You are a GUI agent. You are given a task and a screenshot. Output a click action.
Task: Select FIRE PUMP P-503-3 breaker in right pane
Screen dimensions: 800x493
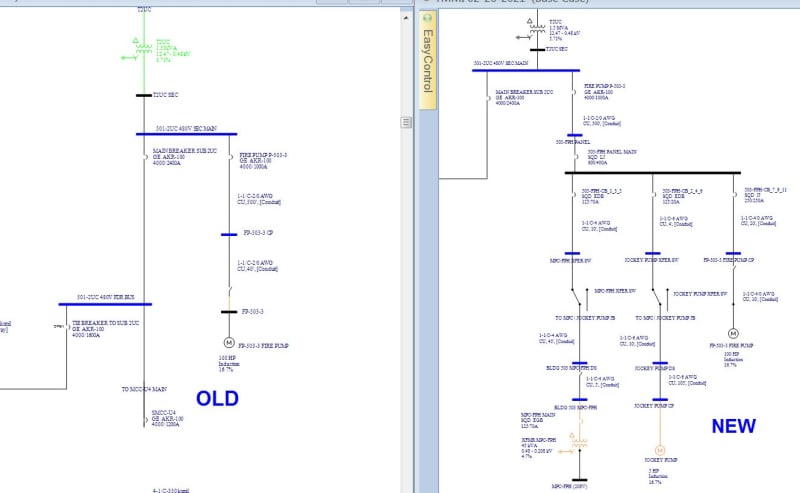coord(574,92)
